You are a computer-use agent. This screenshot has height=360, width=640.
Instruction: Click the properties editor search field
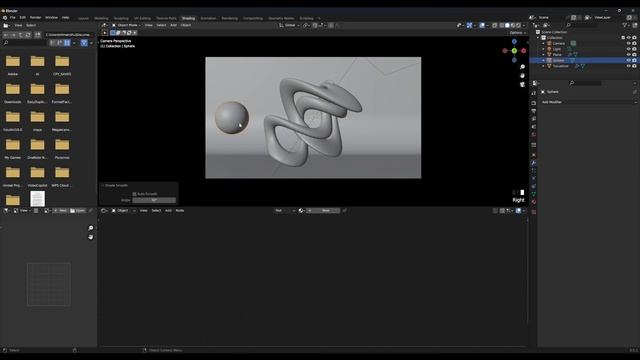point(585,83)
